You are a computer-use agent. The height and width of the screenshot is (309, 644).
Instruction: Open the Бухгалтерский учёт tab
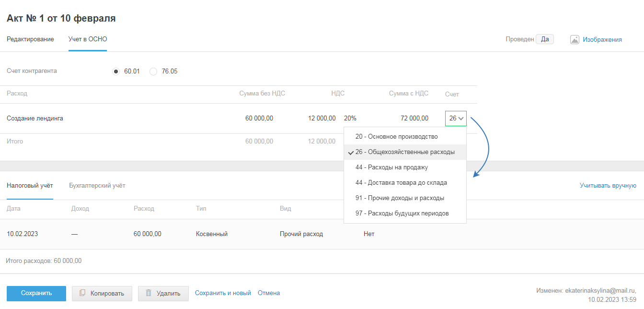97,186
